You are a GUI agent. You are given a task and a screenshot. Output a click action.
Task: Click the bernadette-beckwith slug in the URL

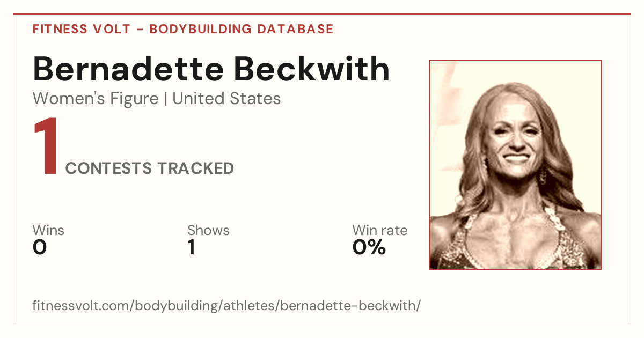click(x=348, y=306)
